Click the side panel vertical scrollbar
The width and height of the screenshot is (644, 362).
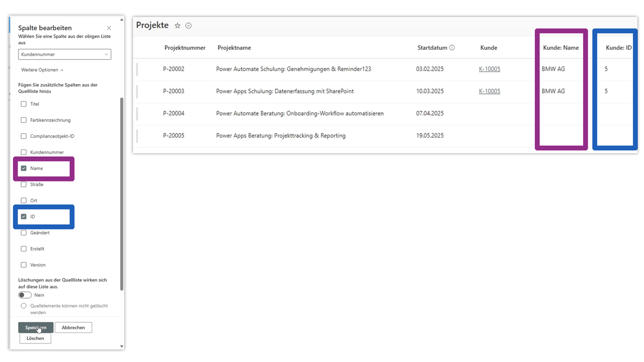coord(121,194)
